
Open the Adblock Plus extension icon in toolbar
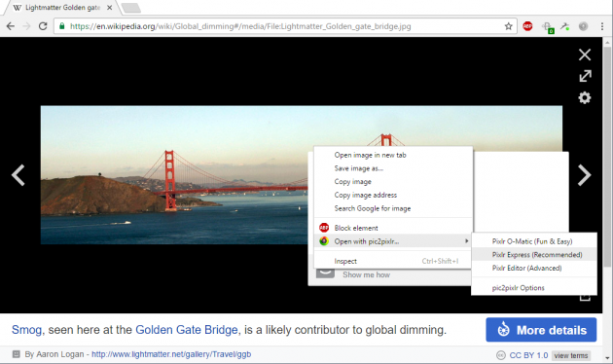[527, 26]
